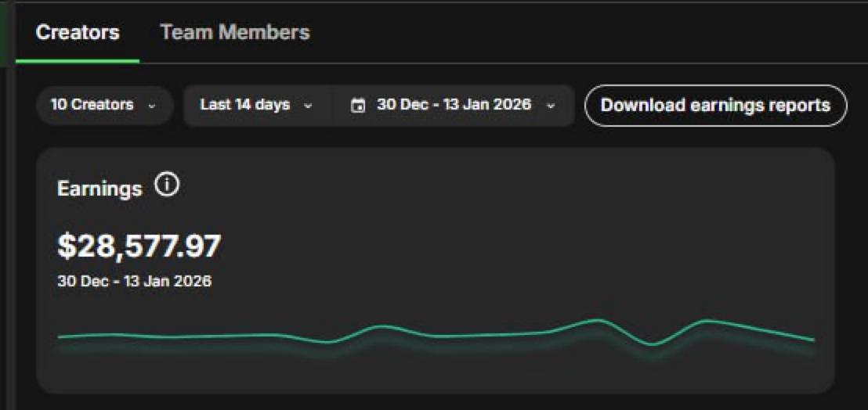Switch to the Creators tab

click(x=78, y=33)
